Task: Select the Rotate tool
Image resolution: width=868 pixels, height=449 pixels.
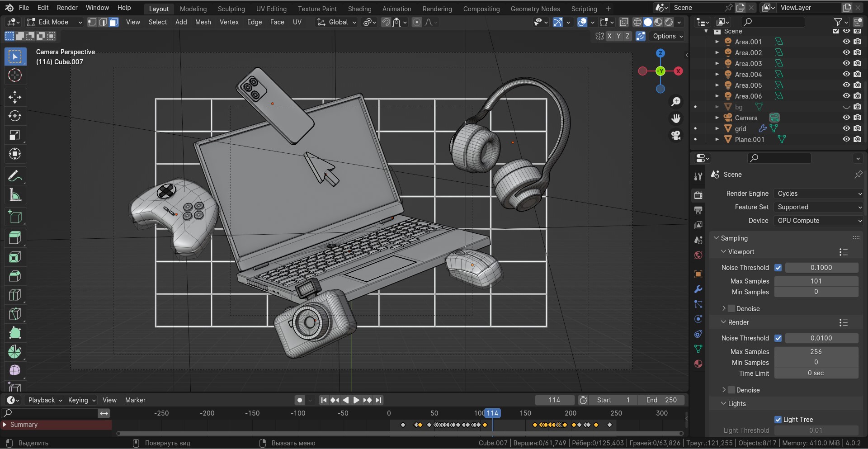Action: (x=15, y=116)
